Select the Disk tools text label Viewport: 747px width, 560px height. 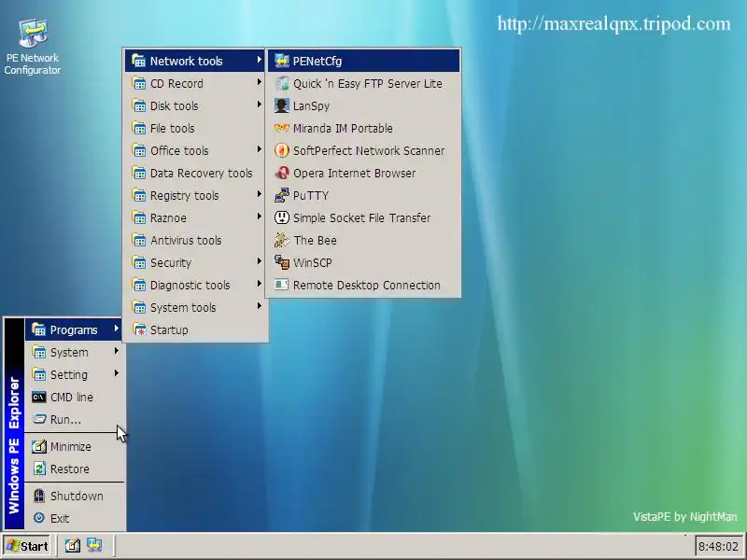[174, 105]
